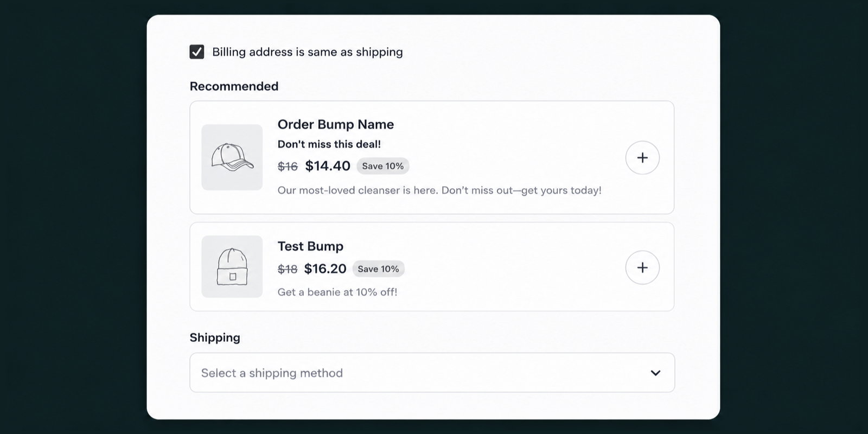Click the Save 10% badge next to $14.40
Screen dimensions: 868x434
[383, 166]
